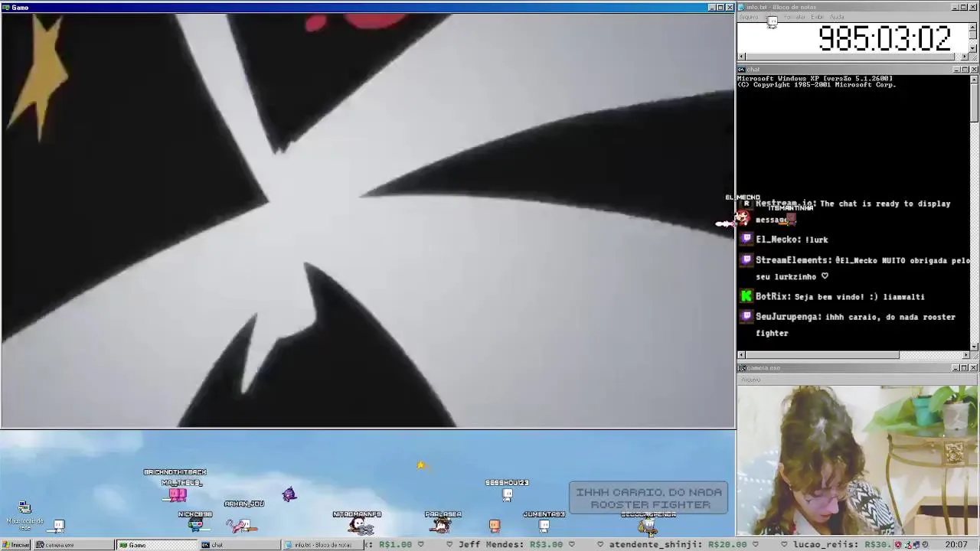The height and width of the screenshot is (551, 980).
Task: Click Twitch icon beside SeuJurupenga message
Action: [x=746, y=316]
